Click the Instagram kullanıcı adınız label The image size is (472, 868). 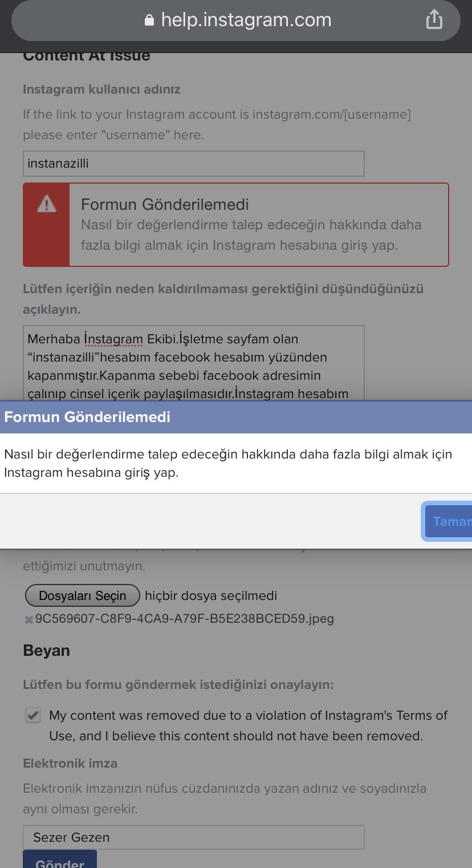[101, 90]
